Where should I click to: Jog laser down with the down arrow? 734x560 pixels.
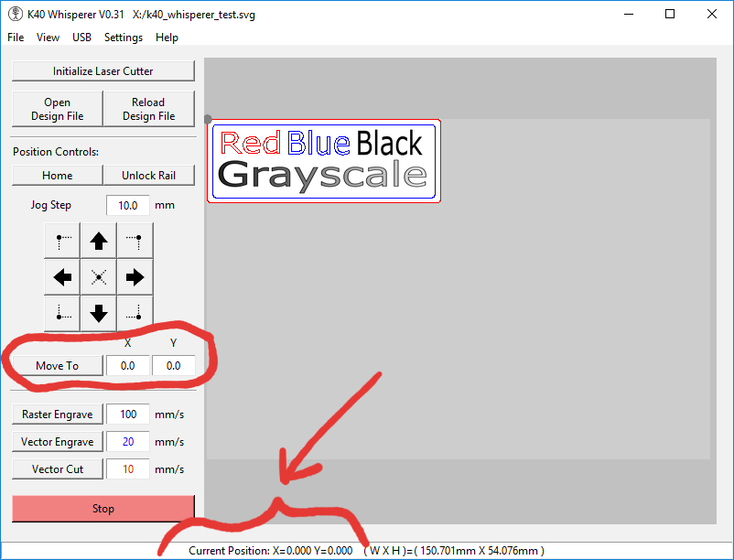pyautogui.click(x=98, y=314)
